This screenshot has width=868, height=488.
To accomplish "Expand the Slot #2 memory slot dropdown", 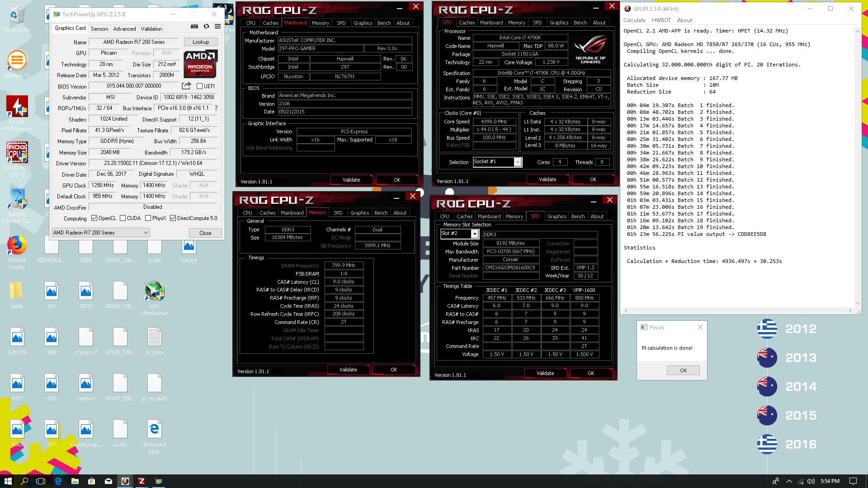I will [474, 234].
